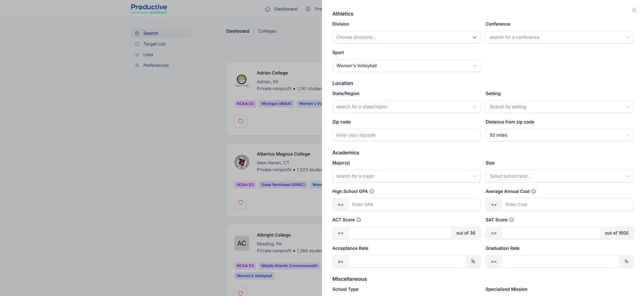Click the Enter GPA input field

coord(414,205)
